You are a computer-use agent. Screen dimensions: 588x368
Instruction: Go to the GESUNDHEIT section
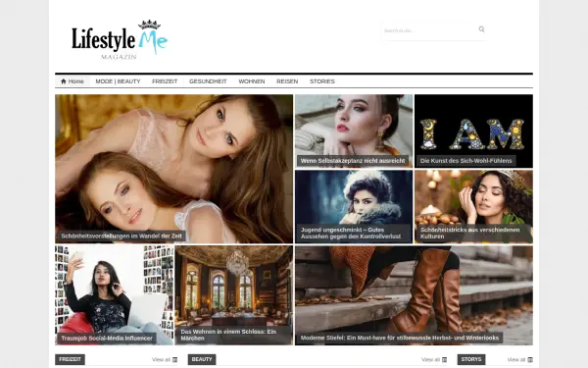tap(208, 81)
